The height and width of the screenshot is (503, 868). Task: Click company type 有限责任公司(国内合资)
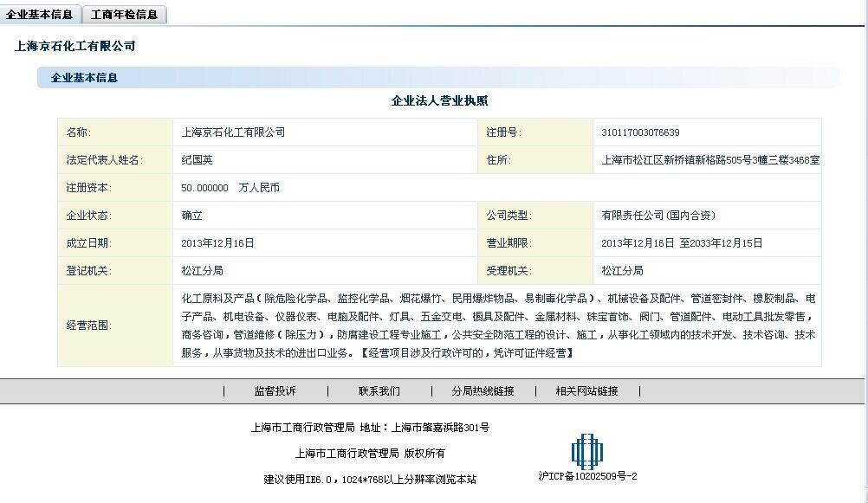click(x=658, y=216)
